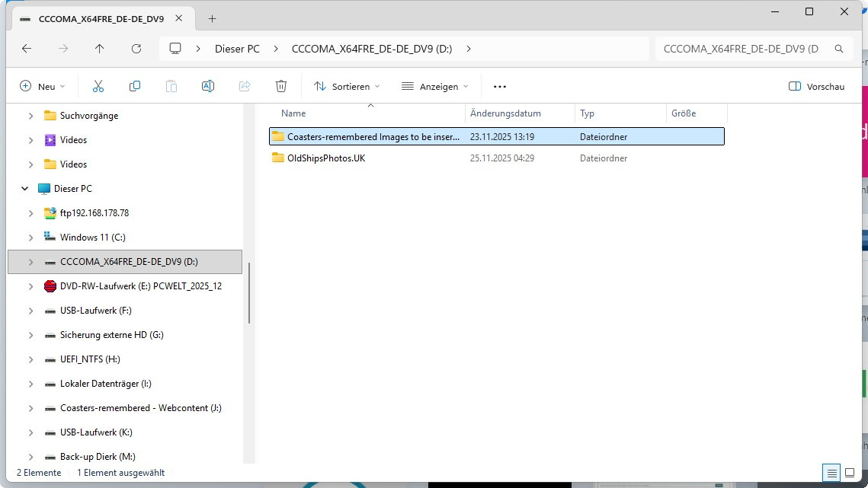
Task: Close the CCCOMA_X64FRE_DE-DE_DV9 tab
Action: 179,18
